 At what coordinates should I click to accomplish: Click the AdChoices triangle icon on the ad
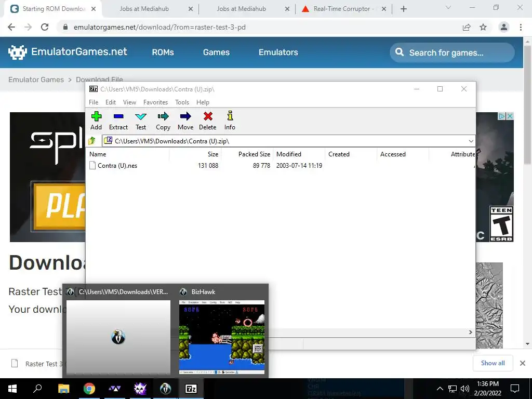click(502, 116)
